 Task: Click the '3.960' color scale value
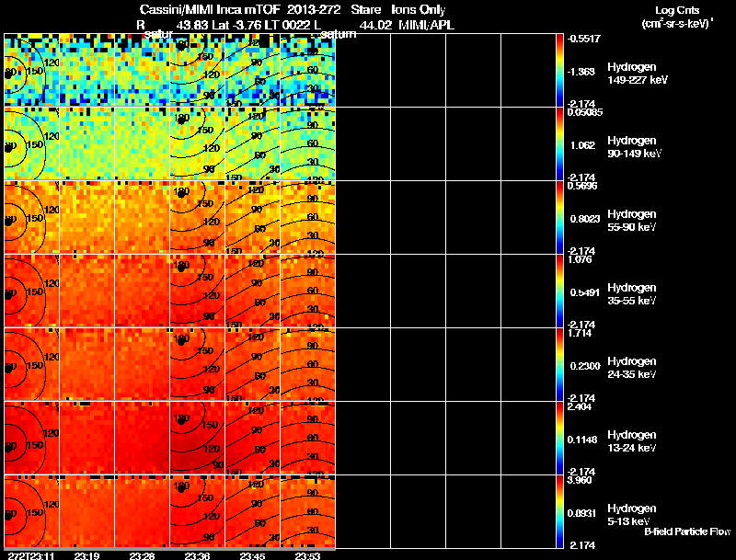click(580, 480)
